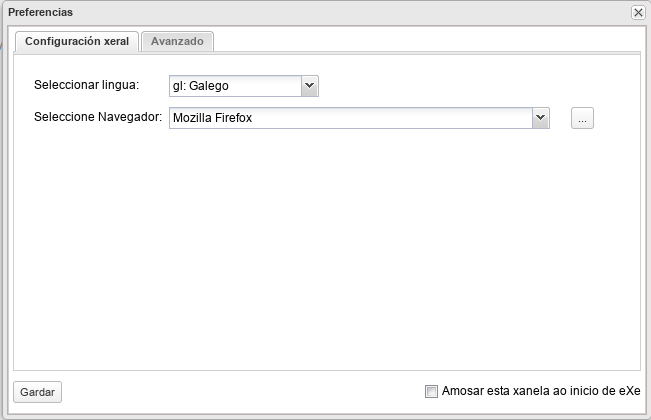Close the Preferencias dialog with the X icon

click(x=638, y=12)
